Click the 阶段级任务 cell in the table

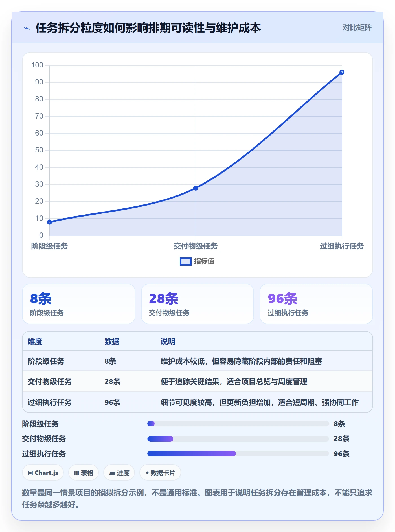(46, 361)
